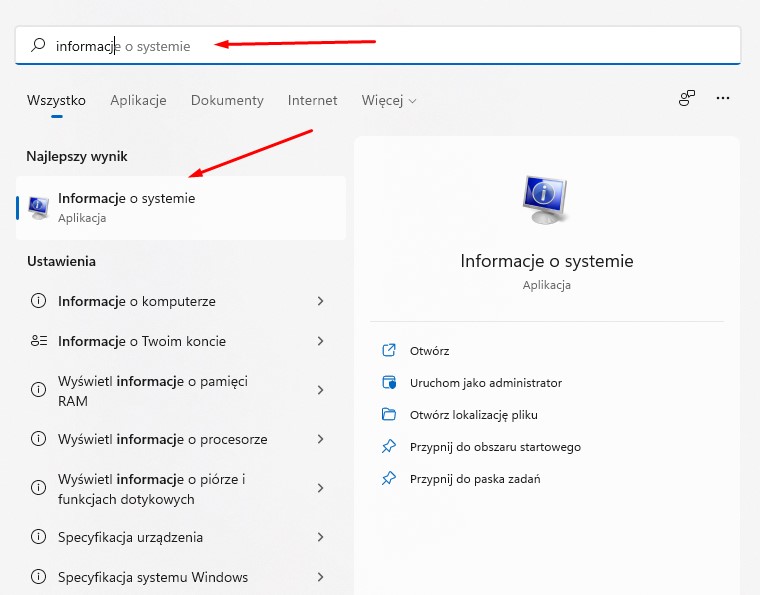Expand arrow next to Wyświetl informacje o procesorze

(x=320, y=439)
